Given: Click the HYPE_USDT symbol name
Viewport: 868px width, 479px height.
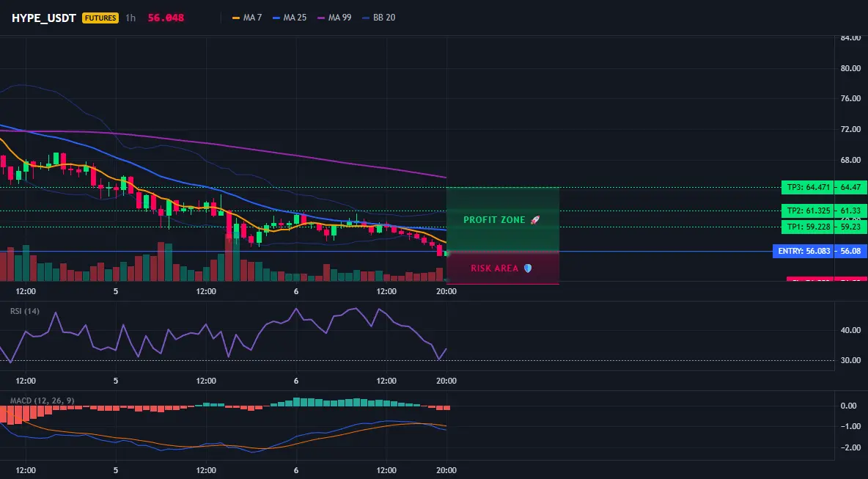Looking at the screenshot, I should point(44,18).
